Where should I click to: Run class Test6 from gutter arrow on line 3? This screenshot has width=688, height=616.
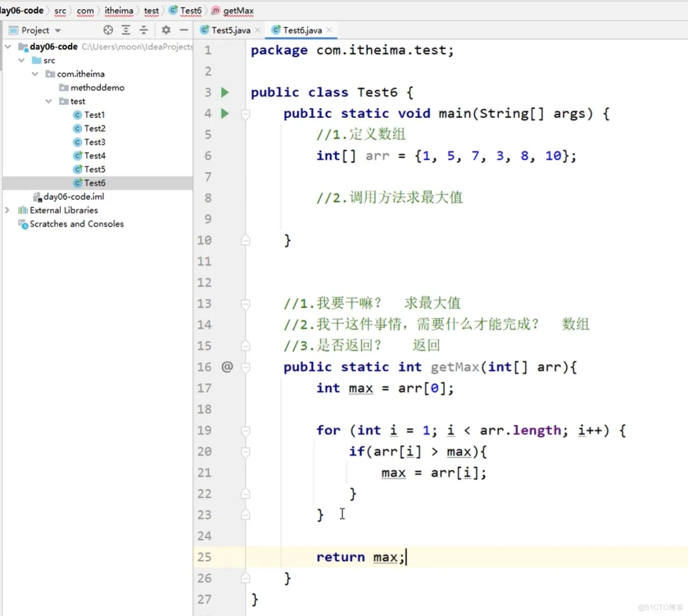[225, 92]
